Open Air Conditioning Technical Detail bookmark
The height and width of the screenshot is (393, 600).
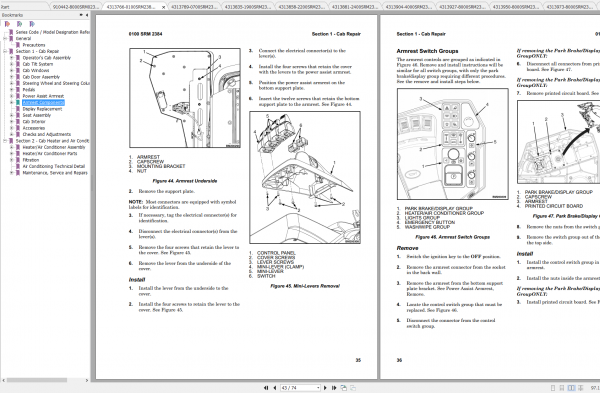tap(54, 166)
